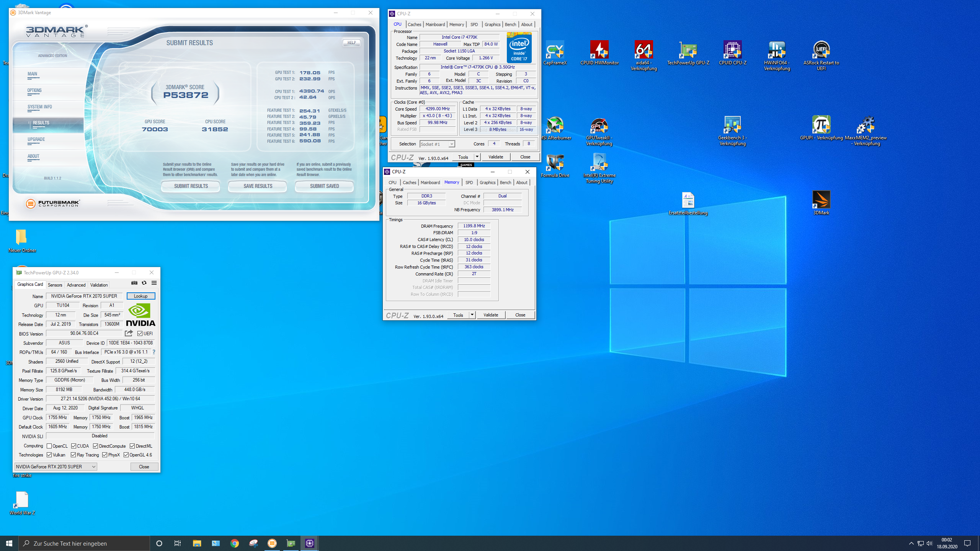Toggle the Ray Tracing checkbox
This screenshot has width=980, height=551.
[73, 455]
